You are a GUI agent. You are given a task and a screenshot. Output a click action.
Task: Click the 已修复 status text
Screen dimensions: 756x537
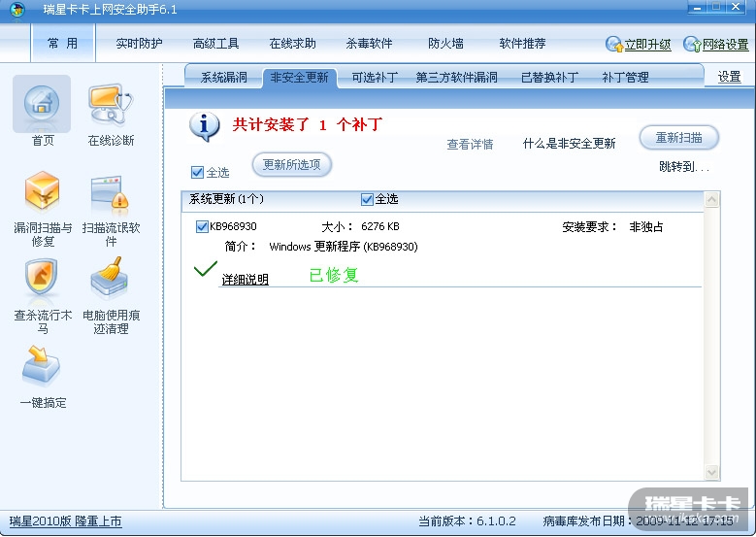(x=333, y=276)
